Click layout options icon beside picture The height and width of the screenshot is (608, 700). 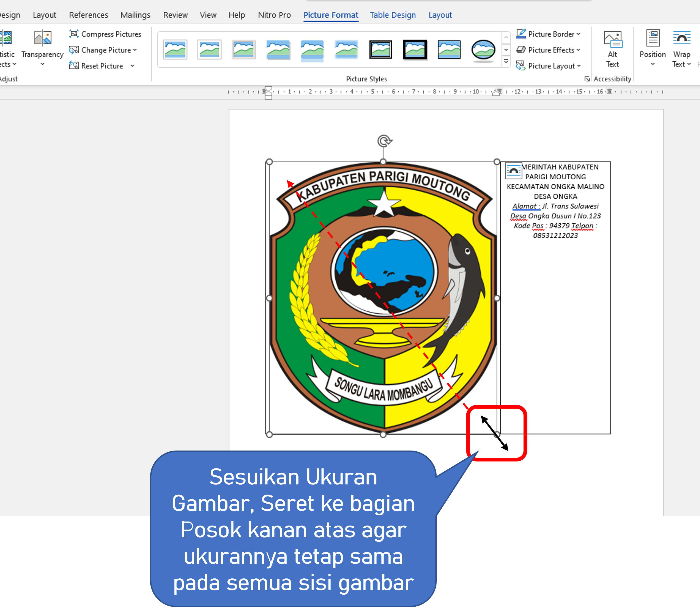pos(513,171)
